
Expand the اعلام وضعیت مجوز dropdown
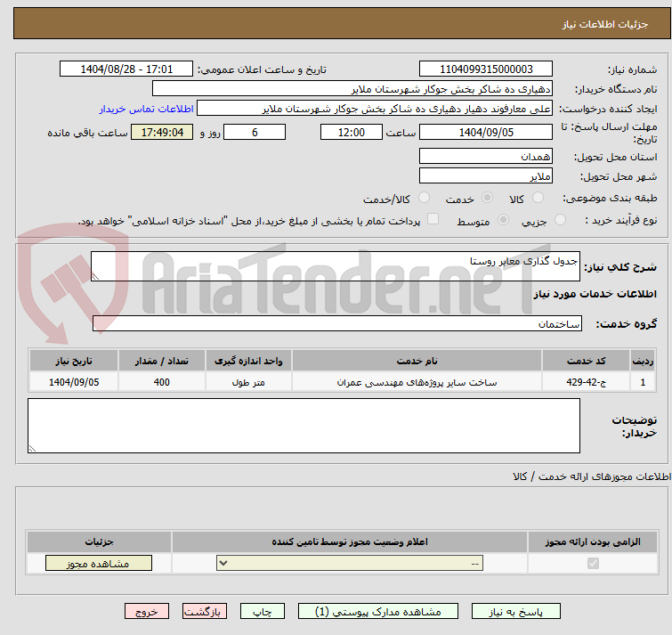(350, 563)
